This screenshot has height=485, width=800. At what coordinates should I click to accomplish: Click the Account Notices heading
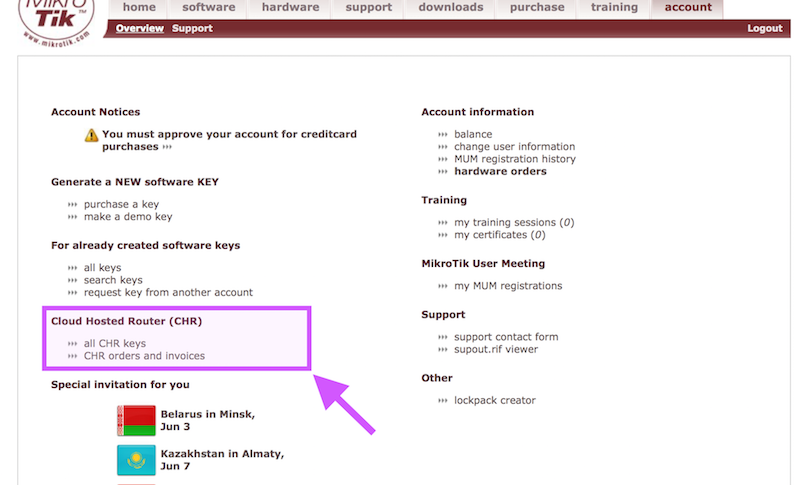(x=95, y=112)
